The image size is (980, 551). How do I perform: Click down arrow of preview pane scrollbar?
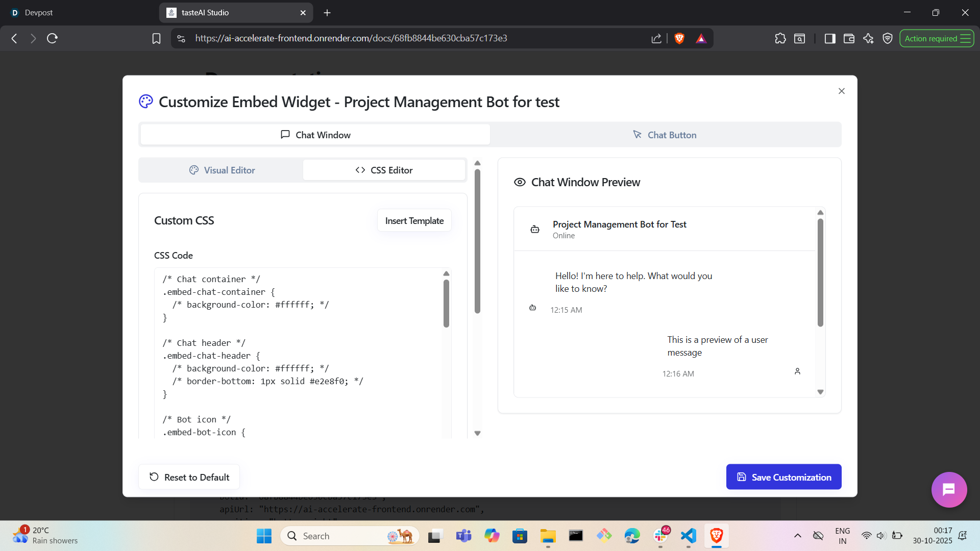coord(820,392)
